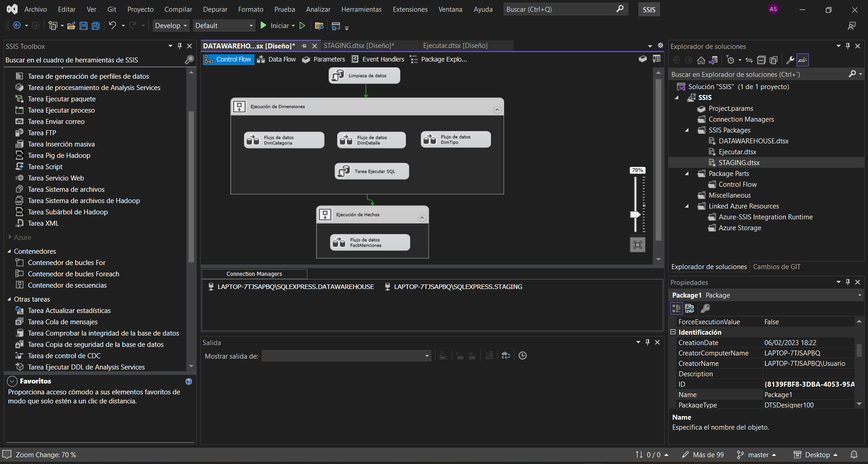This screenshot has width=868, height=464.
Task: Click the zoom fit-to-view icon below slider
Action: click(x=637, y=245)
